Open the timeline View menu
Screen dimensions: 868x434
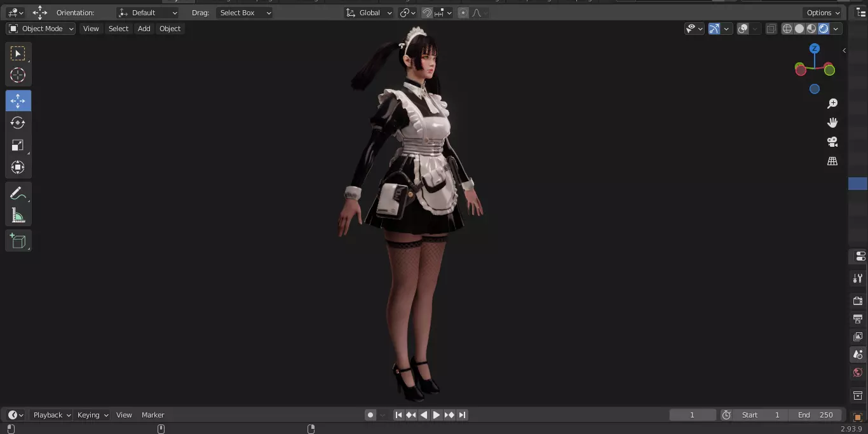point(124,415)
